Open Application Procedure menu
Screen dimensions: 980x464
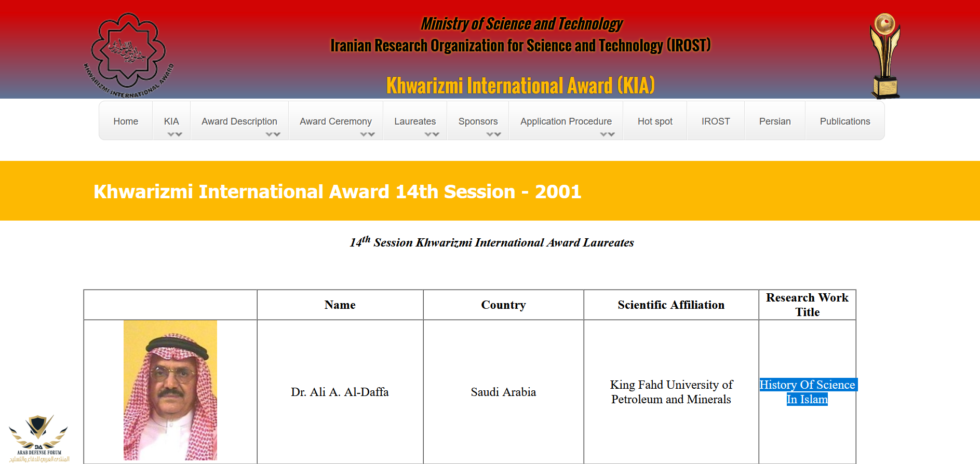[x=566, y=121]
